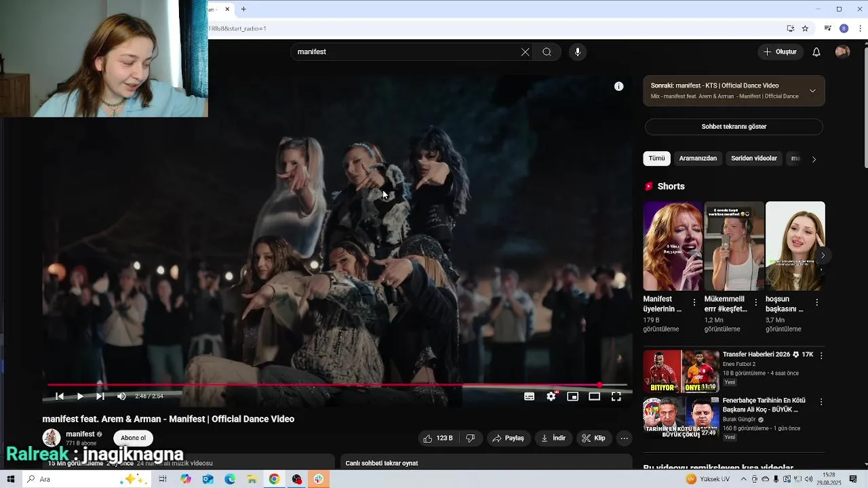Open Fenerbahçe Tarihinin En Kötü thumbnail
This screenshot has width=868, height=488.
pos(681,418)
